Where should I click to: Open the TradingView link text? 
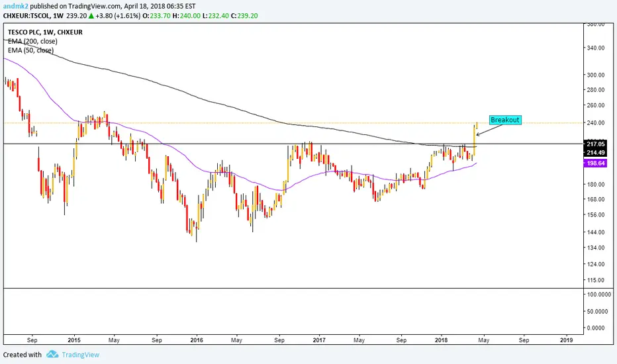pos(81,355)
